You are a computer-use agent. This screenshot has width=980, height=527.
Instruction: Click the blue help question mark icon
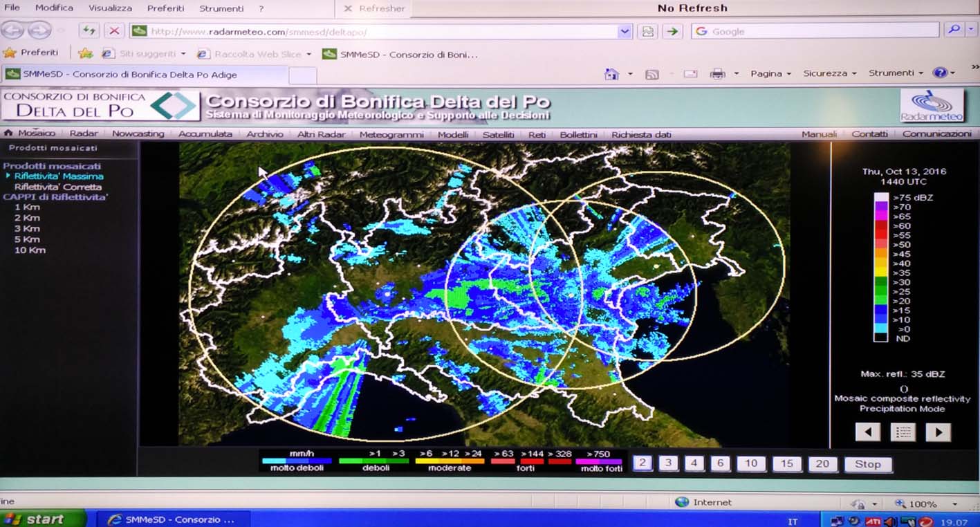tap(939, 73)
